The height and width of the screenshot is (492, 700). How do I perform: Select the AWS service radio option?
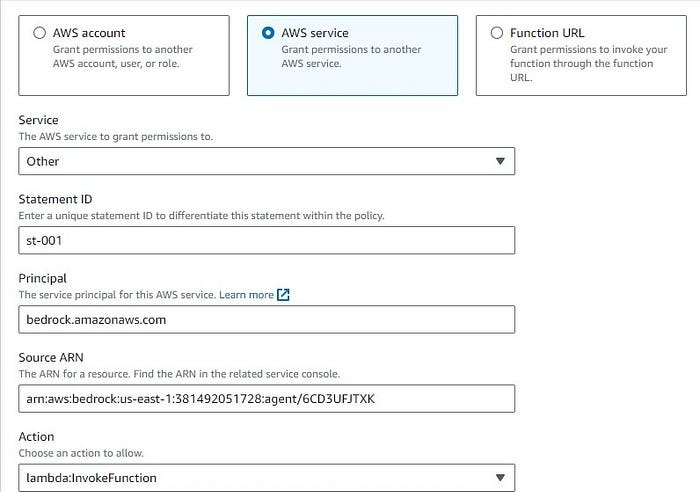(x=268, y=33)
